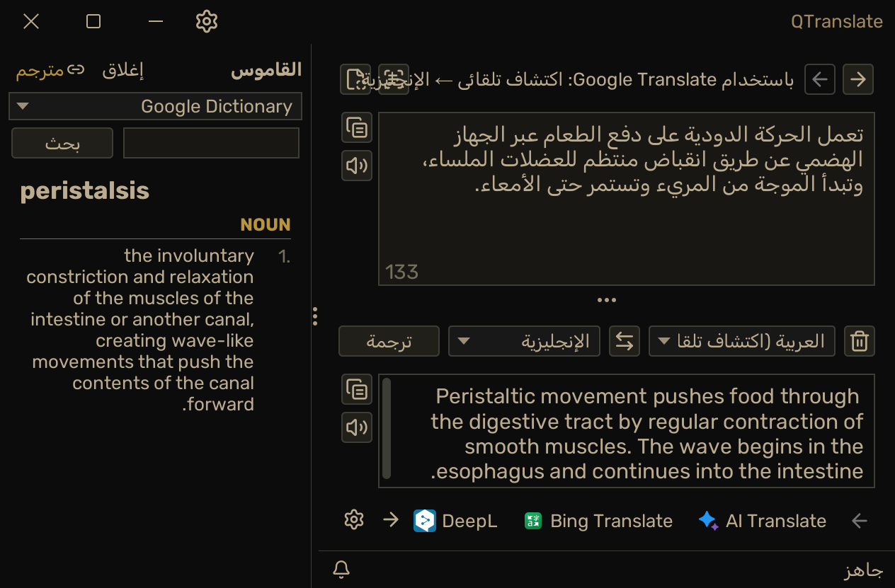The height and width of the screenshot is (588, 895).
Task: Switch to Bing Translate service
Action: [598, 521]
